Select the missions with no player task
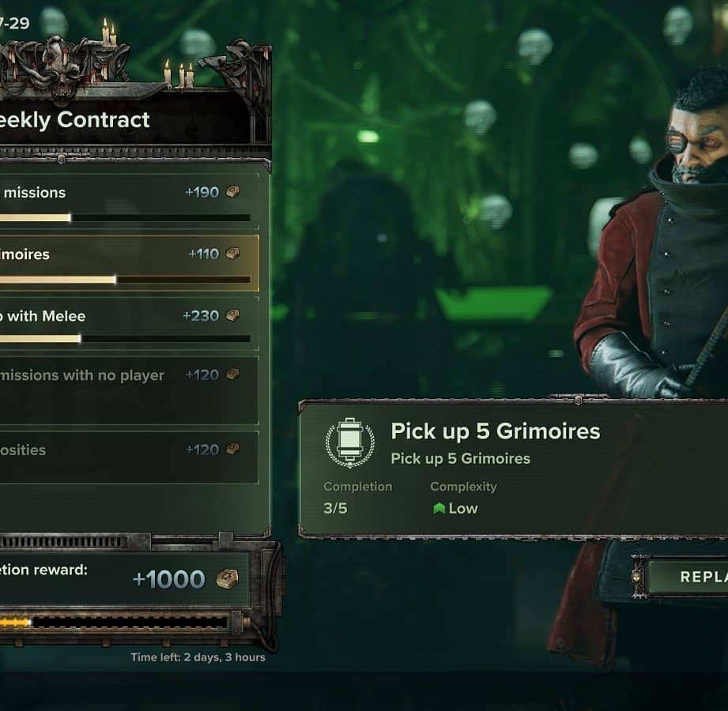Image resolution: width=728 pixels, height=711 pixels. click(129, 390)
